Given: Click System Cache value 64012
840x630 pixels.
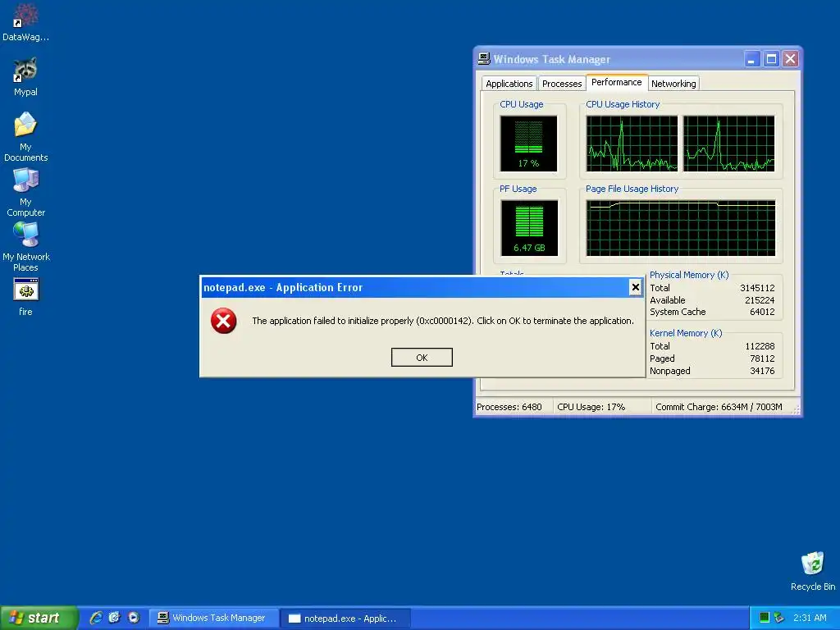Looking at the screenshot, I should point(762,312).
